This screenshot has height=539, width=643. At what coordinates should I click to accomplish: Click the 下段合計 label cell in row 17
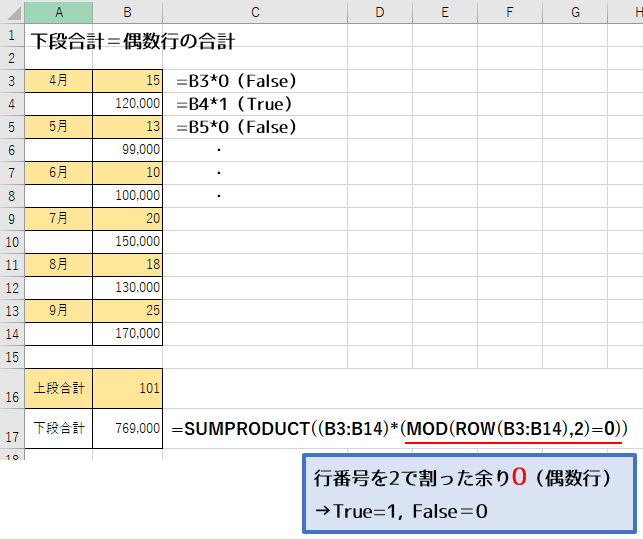[59, 428]
